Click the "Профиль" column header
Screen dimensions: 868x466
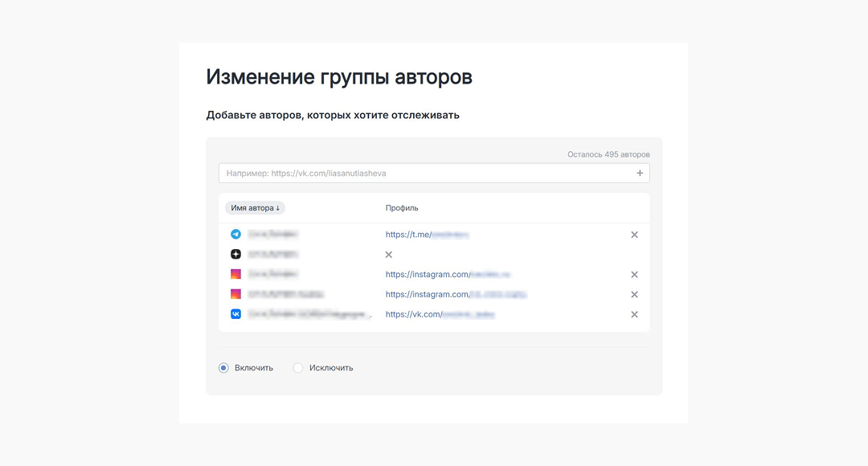click(x=402, y=208)
